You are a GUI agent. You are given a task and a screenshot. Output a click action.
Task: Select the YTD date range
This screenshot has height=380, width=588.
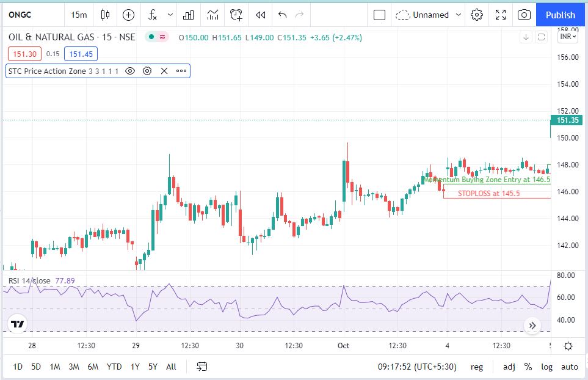coord(114,367)
